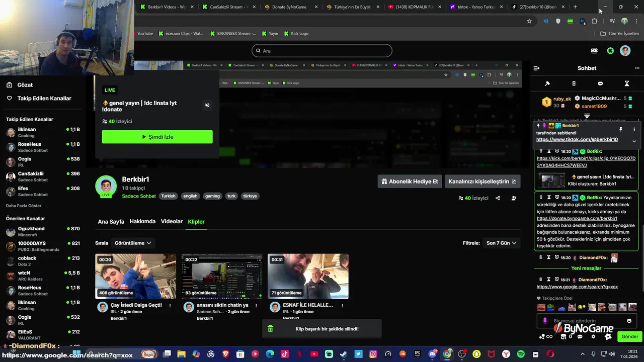Open the CanSakizlii followed channel
The width and height of the screenshot is (644, 362).
coord(43,176)
